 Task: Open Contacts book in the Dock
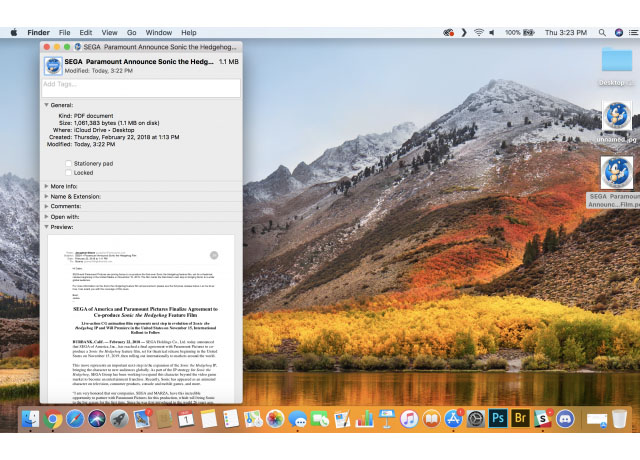tap(164, 419)
